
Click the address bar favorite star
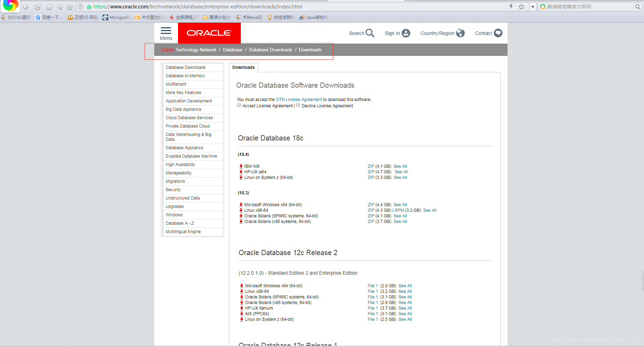coord(521,7)
